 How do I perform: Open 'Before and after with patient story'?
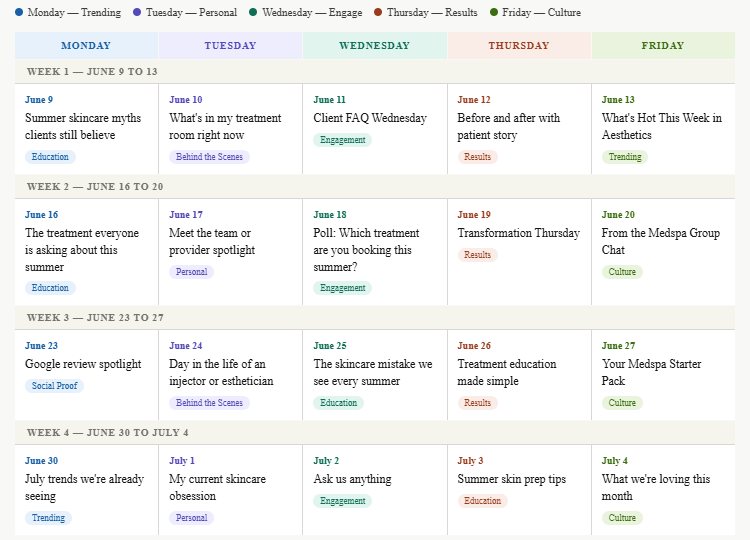[508, 126]
